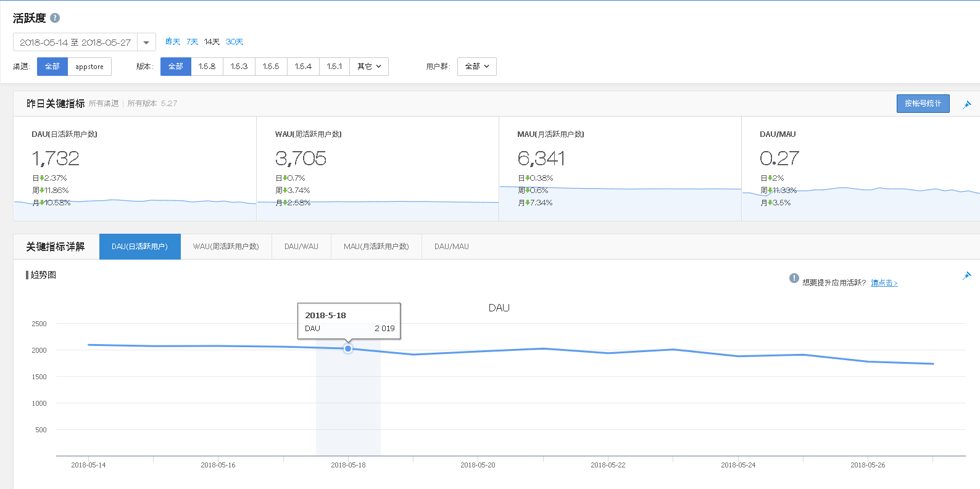980x489 pixels.
Task: Switch to the DAU/MAU detail tab
Action: (x=452, y=247)
